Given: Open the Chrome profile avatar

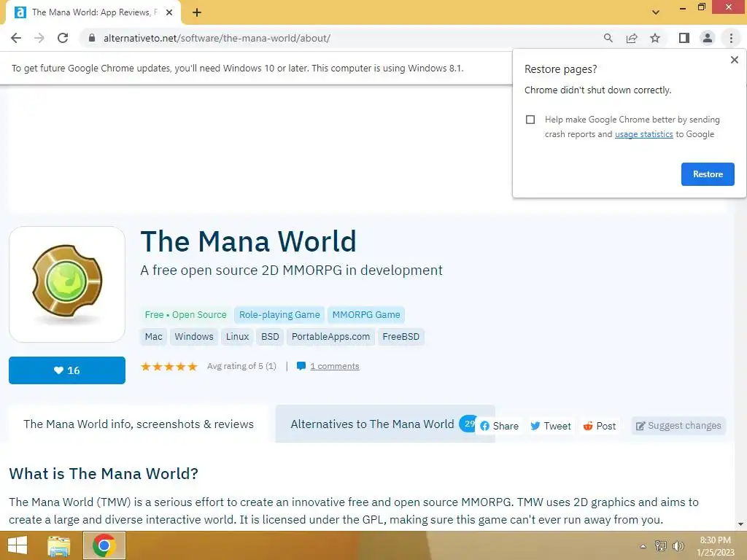Looking at the screenshot, I should click(708, 38).
